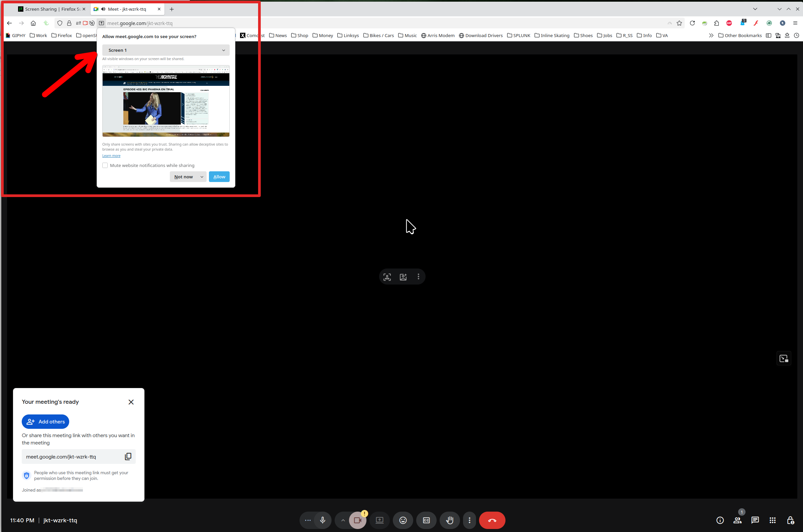Turn on closed captions

pos(426,520)
